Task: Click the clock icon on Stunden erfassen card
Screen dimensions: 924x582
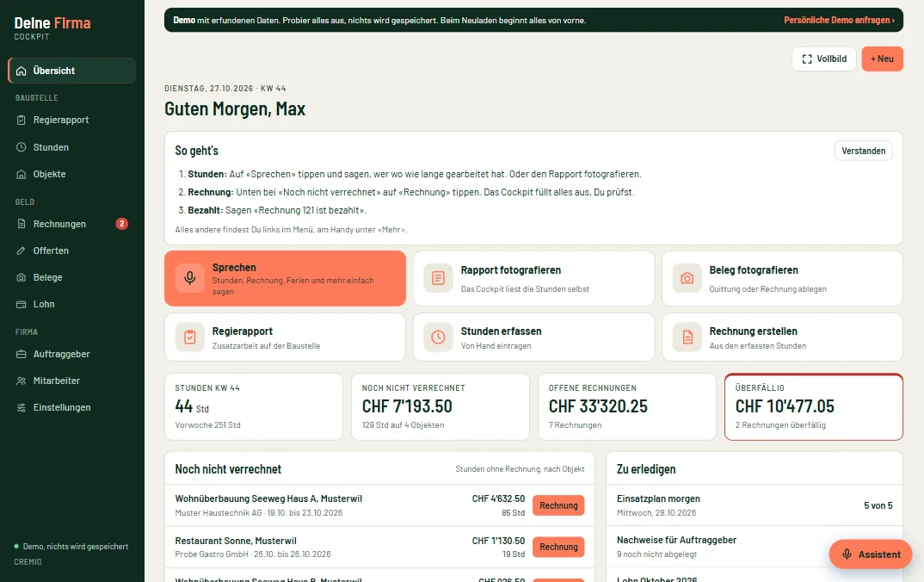Action: pyautogui.click(x=439, y=337)
